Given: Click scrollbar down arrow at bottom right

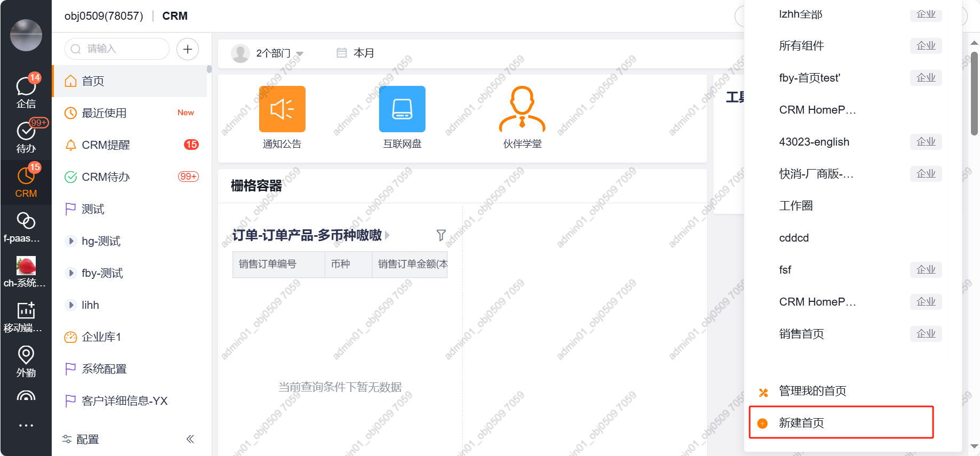Looking at the screenshot, I should [x=974, y=446].
